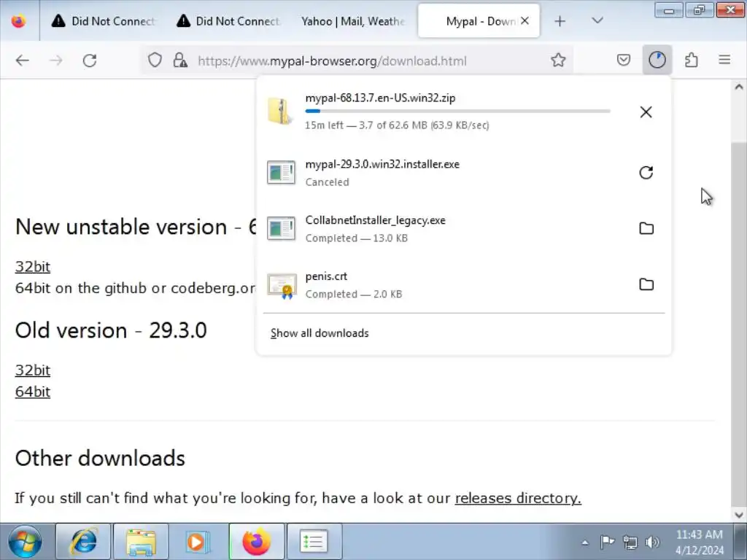Toggle the downloads panel button

pyautogui.click(x=657, y=60)
